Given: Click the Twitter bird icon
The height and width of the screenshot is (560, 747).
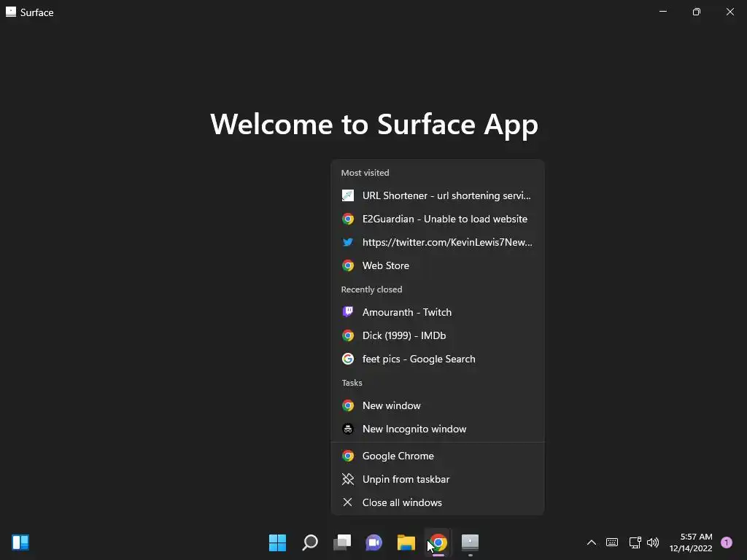Looking at the screenshot, I should (x=348, y=242).
